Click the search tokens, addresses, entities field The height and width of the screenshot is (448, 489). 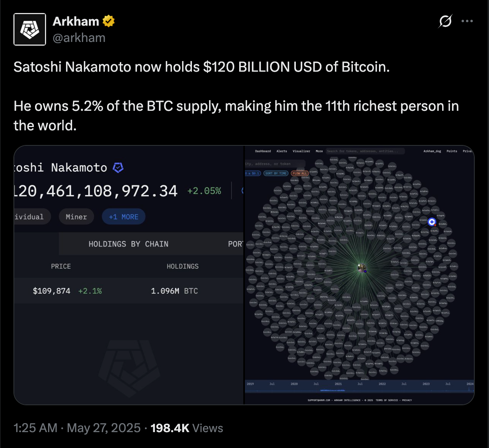click(x=365, y=151)
